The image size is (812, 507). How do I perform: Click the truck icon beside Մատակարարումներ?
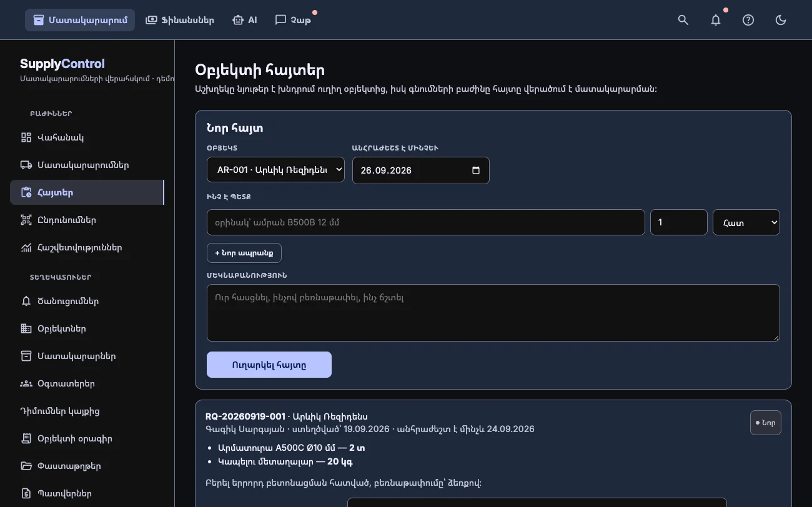tap(26, 165)
